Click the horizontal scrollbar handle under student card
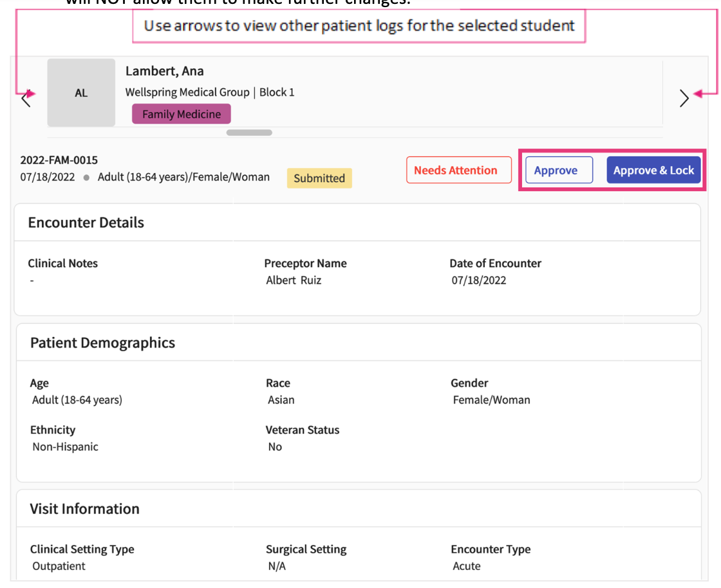 pyautogui.click(x=249, y=133)
